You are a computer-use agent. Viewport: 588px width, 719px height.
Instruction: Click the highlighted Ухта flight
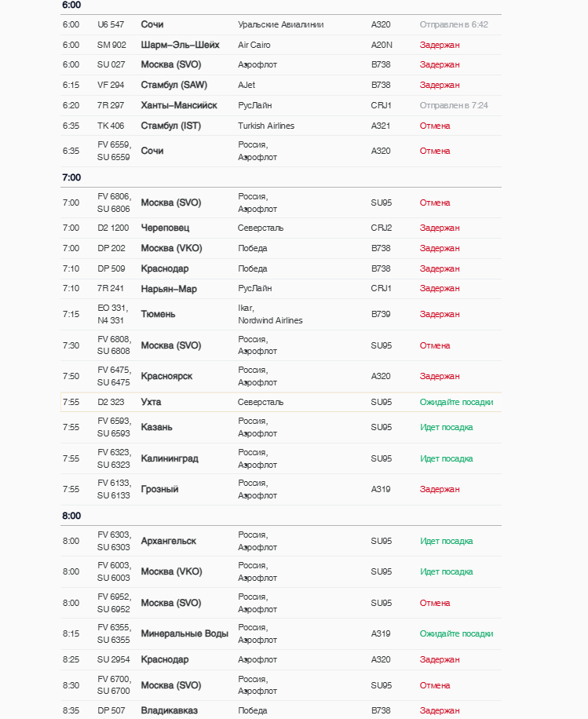tap(151, 402)
